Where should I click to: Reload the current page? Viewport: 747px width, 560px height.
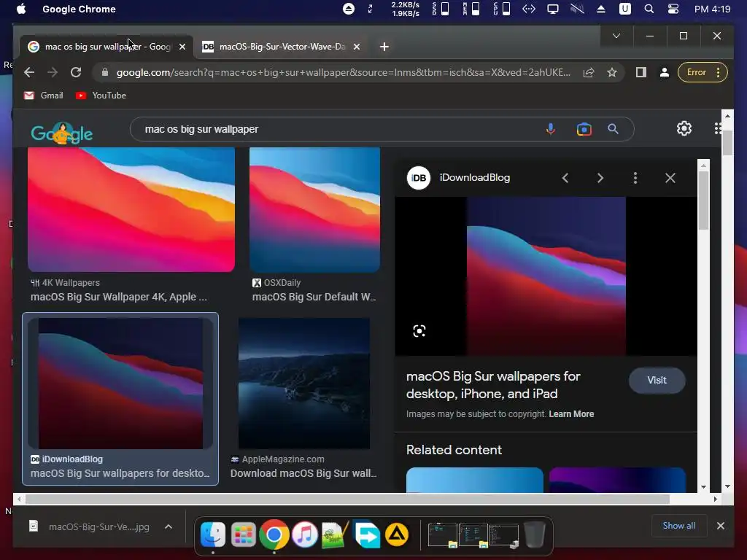point(76,72)
